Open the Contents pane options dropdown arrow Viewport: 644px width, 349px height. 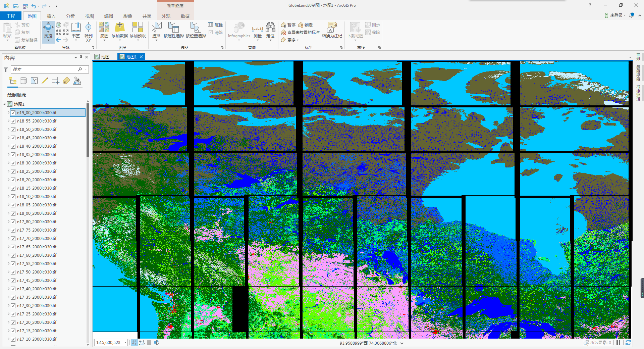pos(75,58)
